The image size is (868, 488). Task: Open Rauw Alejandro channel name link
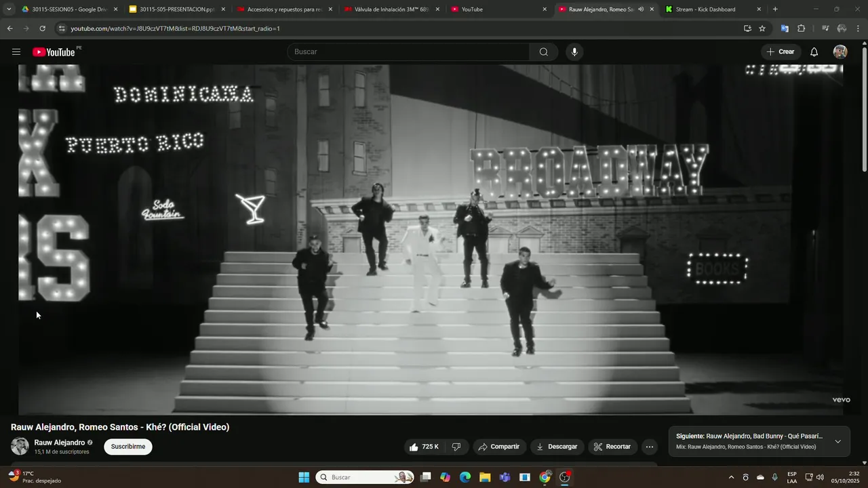coord(60,443)
